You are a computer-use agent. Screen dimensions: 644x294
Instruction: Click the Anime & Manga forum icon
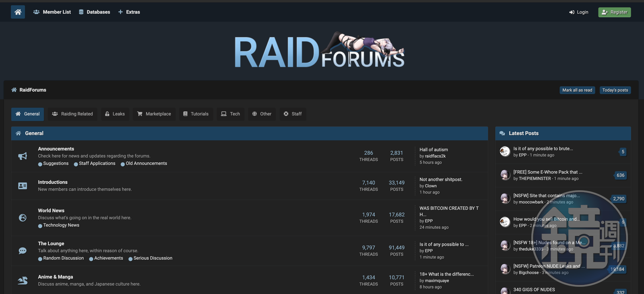pyautogui.click(x=23, y=280)
